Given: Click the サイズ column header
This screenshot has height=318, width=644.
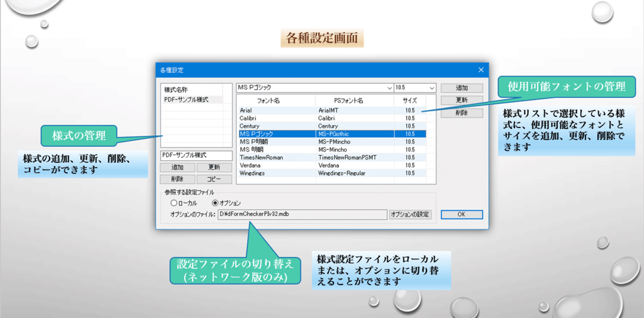Looking at the screenshot, I should point(410,101).
